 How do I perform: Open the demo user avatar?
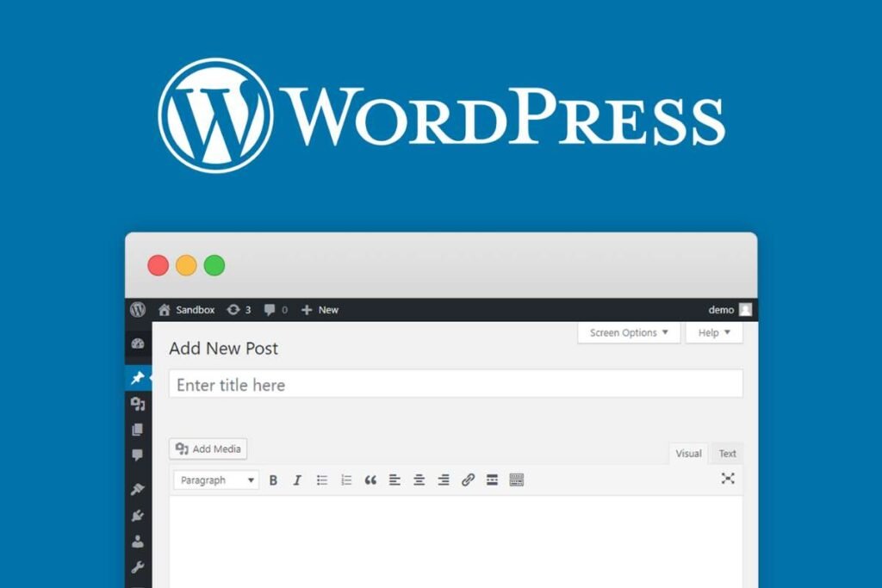(x=745, y=310)
